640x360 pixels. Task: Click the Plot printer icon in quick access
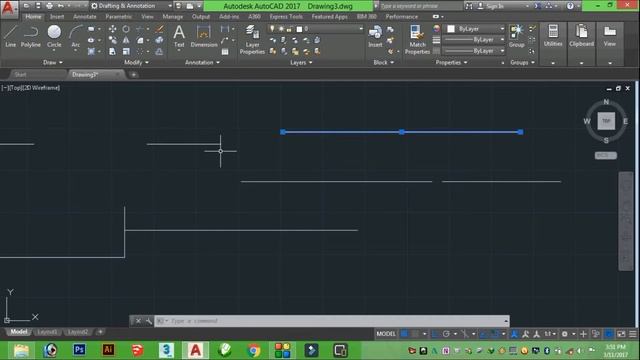[49, 6]
